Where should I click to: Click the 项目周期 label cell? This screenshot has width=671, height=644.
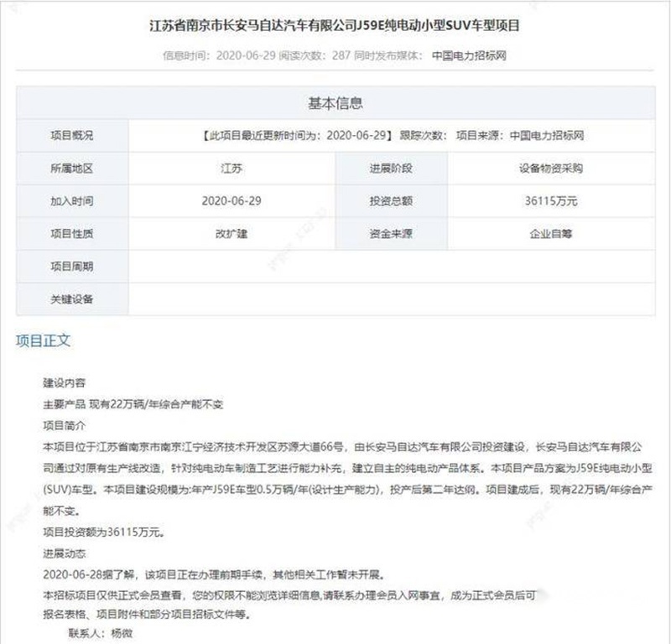(72, 267)
